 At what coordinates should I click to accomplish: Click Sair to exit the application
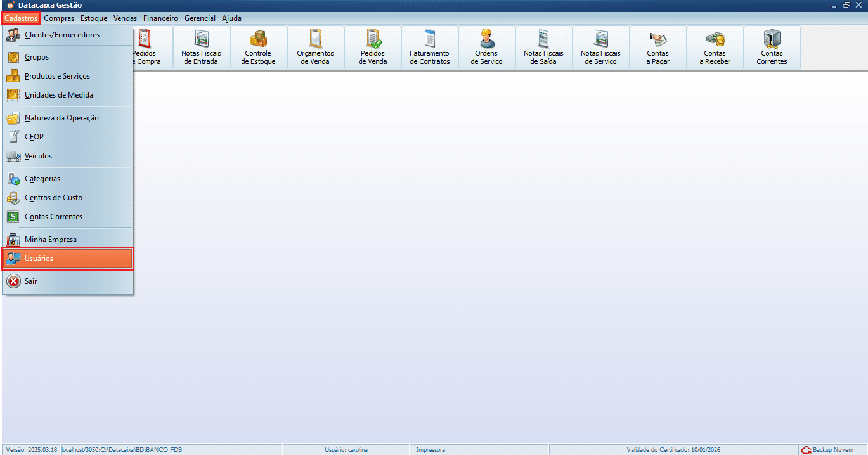click(x=30, y=281)
